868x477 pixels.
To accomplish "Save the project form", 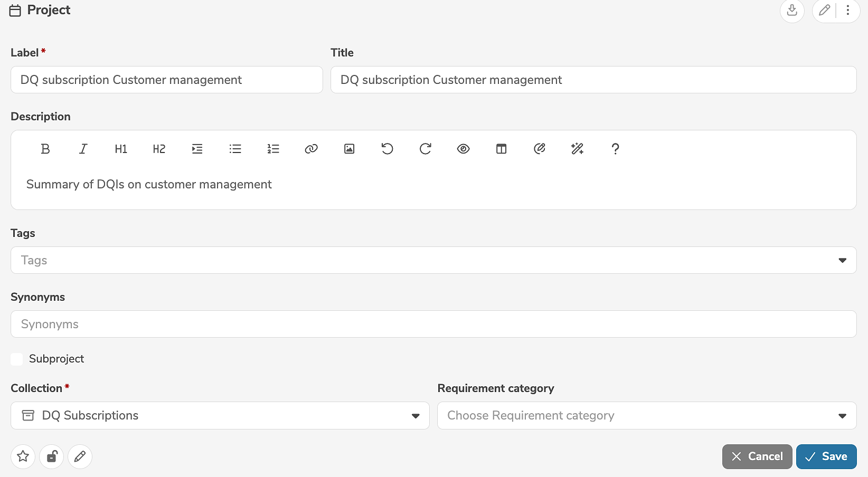I will (826, 456).
